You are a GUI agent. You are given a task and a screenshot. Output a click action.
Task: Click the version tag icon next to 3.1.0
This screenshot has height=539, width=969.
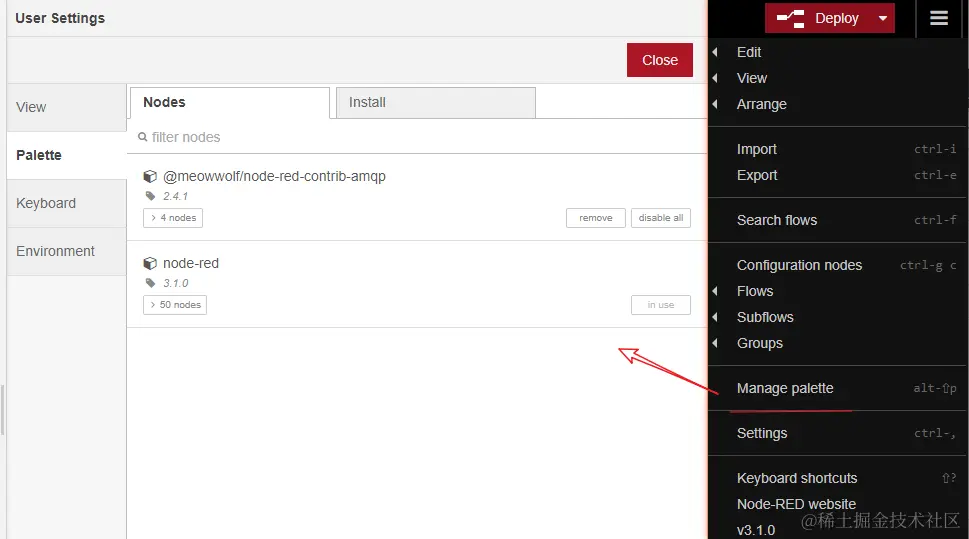tap(150, 283)
